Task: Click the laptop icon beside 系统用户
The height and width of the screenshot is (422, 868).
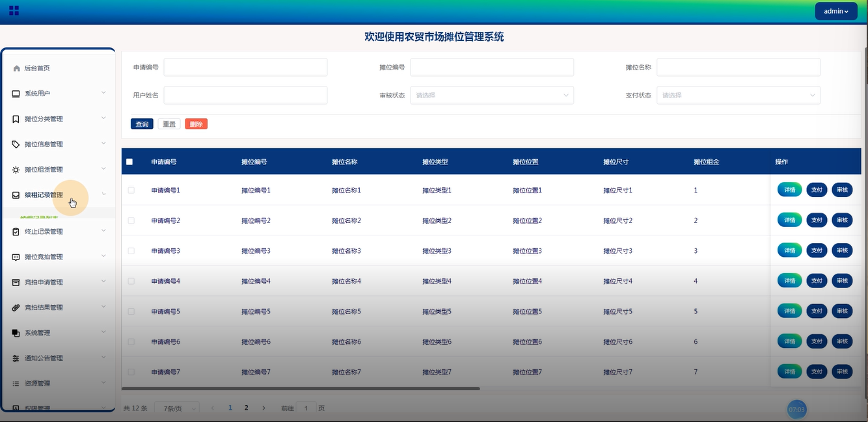Action: tap(16, 94)
